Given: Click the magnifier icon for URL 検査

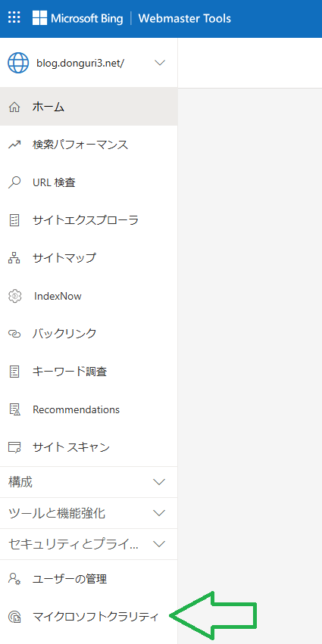Looking at the screenshot, I should point(14,182).
